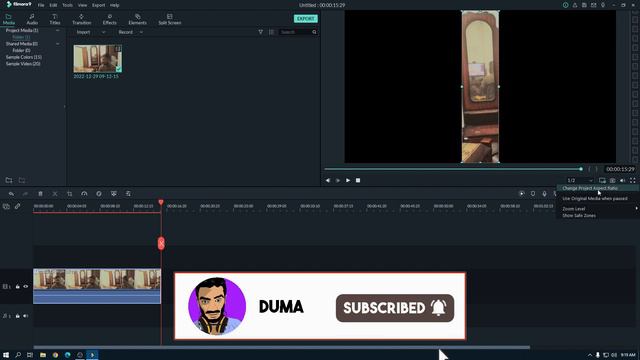Mute audio track 1

pos(26,316)
